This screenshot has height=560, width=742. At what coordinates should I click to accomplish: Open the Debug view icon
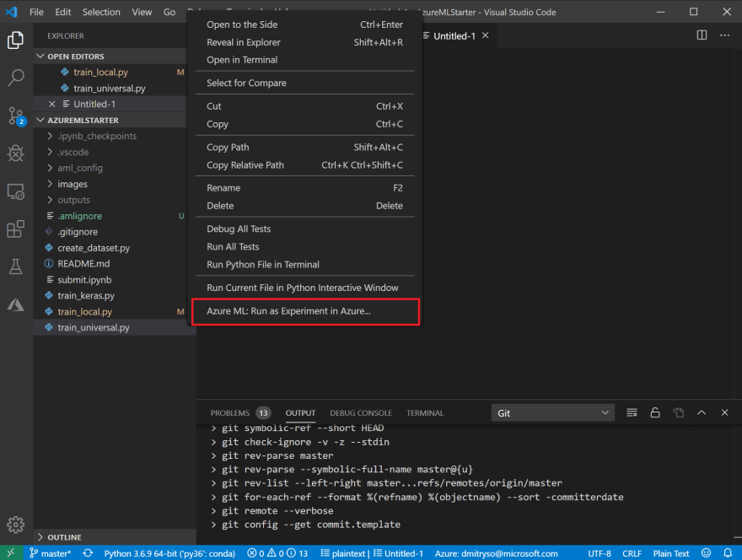click(x=16, y=153)
